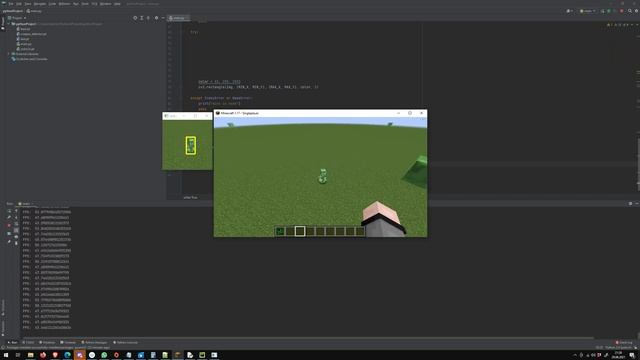Viewport: 640px width, 360px height.
Task: Open the Terminal tool window tab
Action: 69,342
